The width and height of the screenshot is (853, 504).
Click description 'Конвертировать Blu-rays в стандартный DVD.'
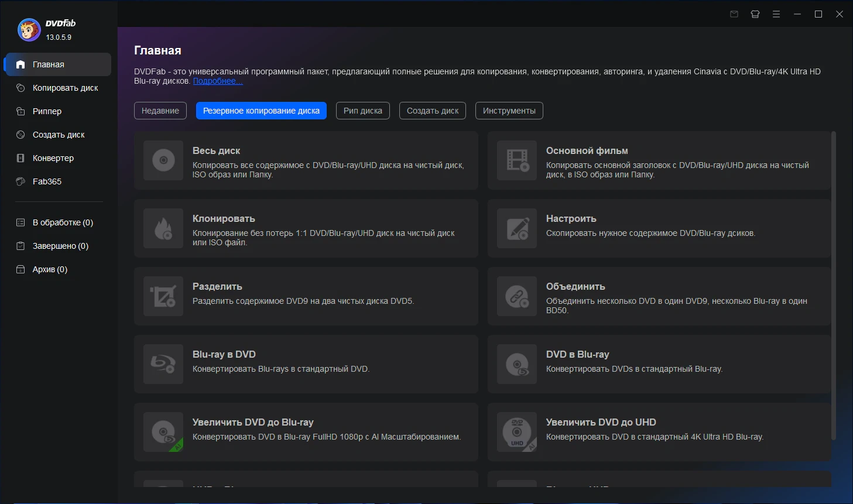click(x=281, y=369)
